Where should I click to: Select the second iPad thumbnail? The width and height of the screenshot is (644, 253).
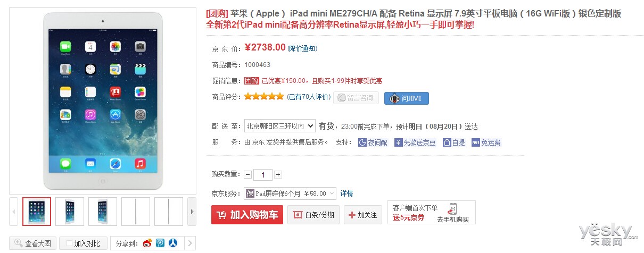click(70, 212)
